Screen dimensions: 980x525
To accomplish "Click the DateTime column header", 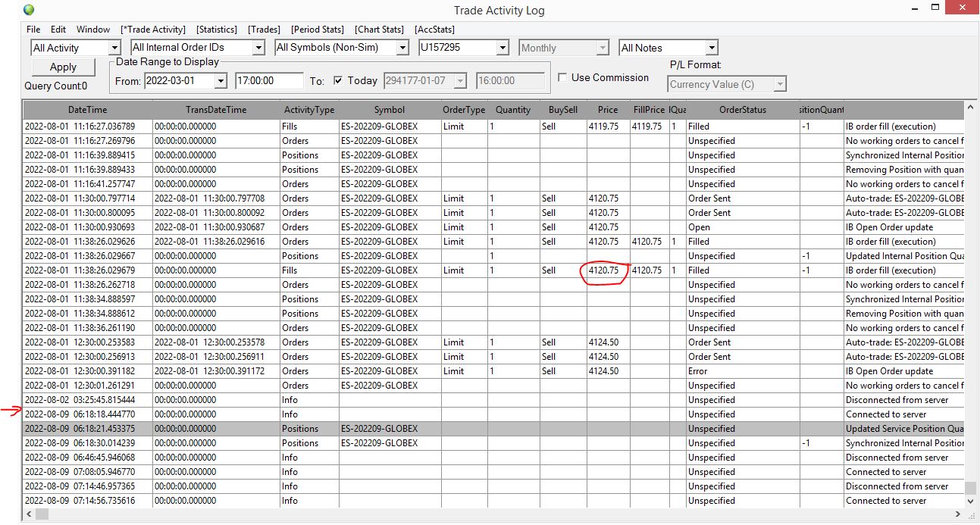I will click(x=87, y=110).
